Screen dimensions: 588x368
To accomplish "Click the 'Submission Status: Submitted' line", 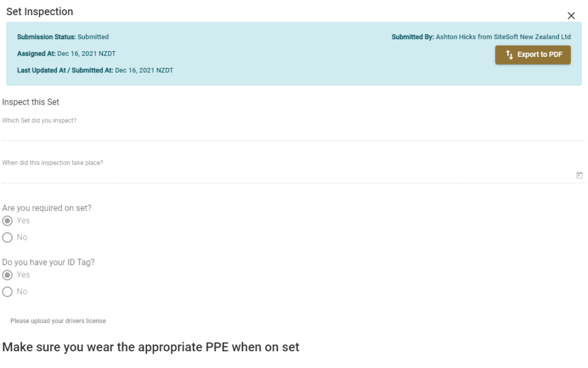I will click(63, 37).
